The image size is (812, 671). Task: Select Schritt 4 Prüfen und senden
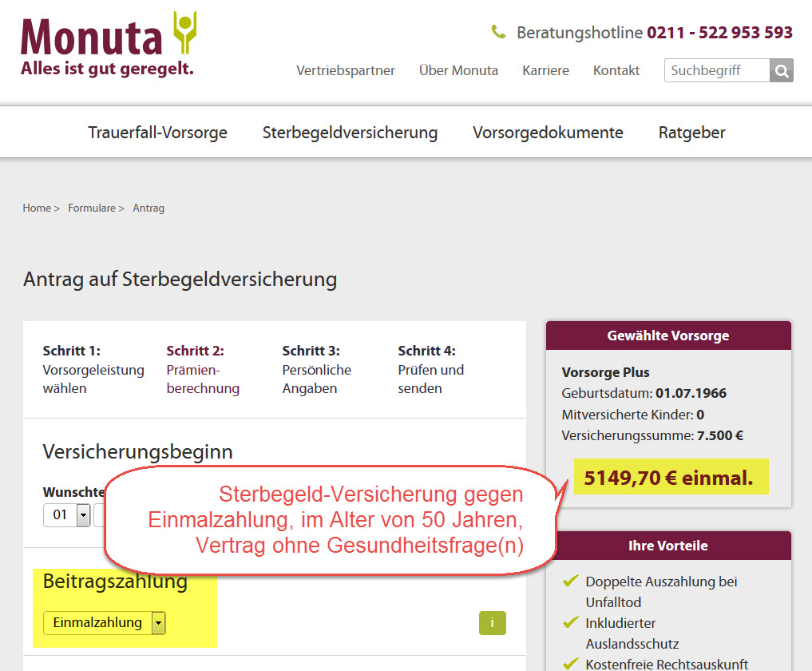[431, 369]
